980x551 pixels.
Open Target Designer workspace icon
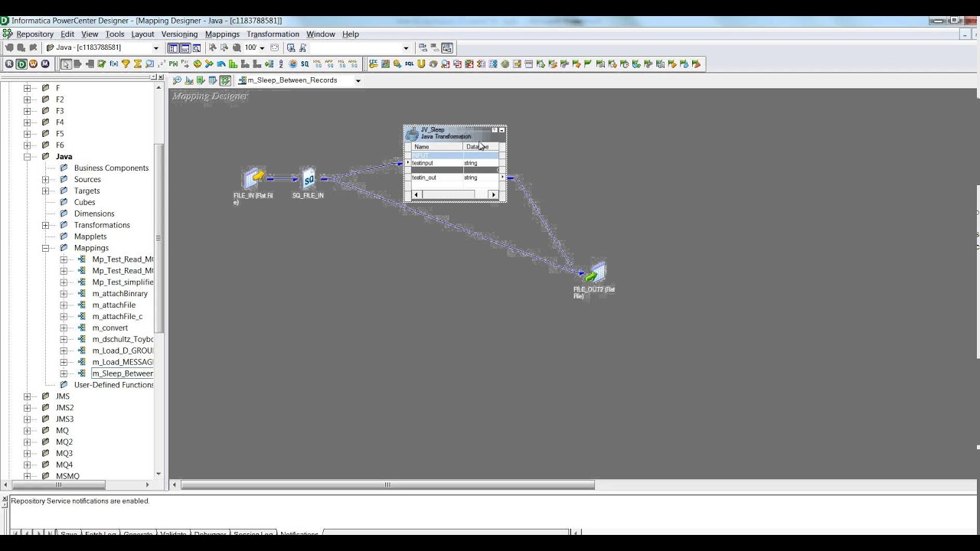(x=188, y=80)
